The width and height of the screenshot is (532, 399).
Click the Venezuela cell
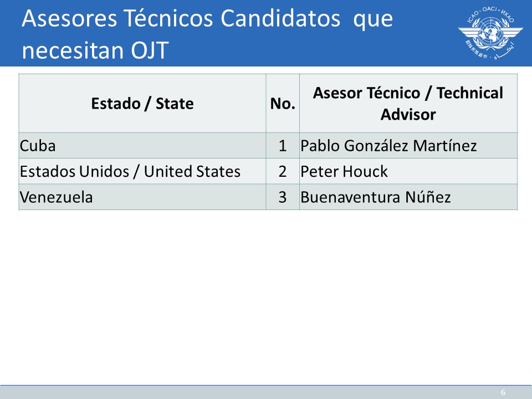pyautogui.click(x=142, y=197)
